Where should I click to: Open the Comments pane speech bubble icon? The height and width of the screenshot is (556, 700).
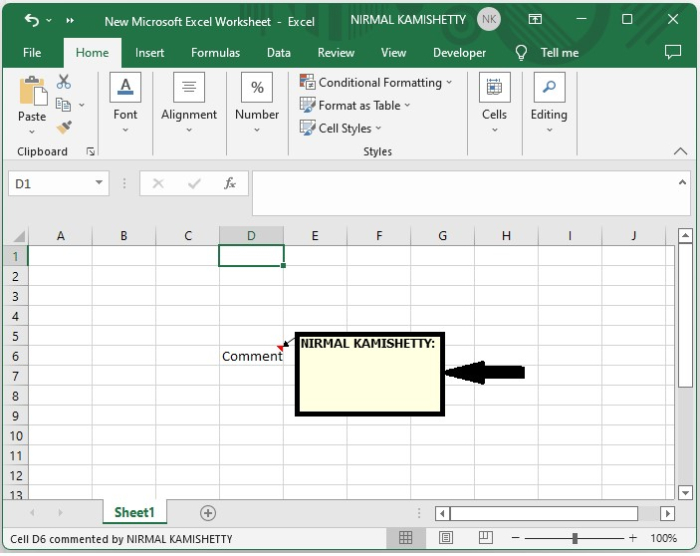click(673, 52)
